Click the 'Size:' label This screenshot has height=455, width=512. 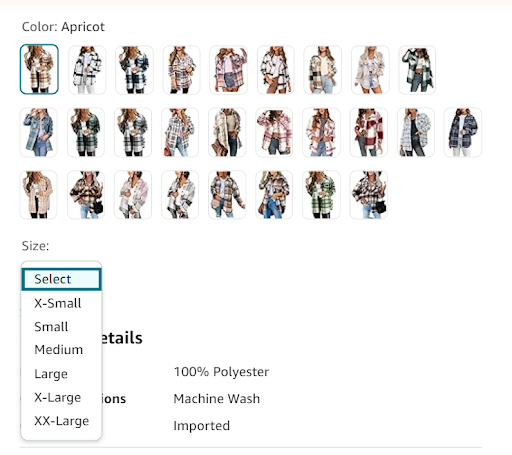pyautogui.click(x=35, y=246)
